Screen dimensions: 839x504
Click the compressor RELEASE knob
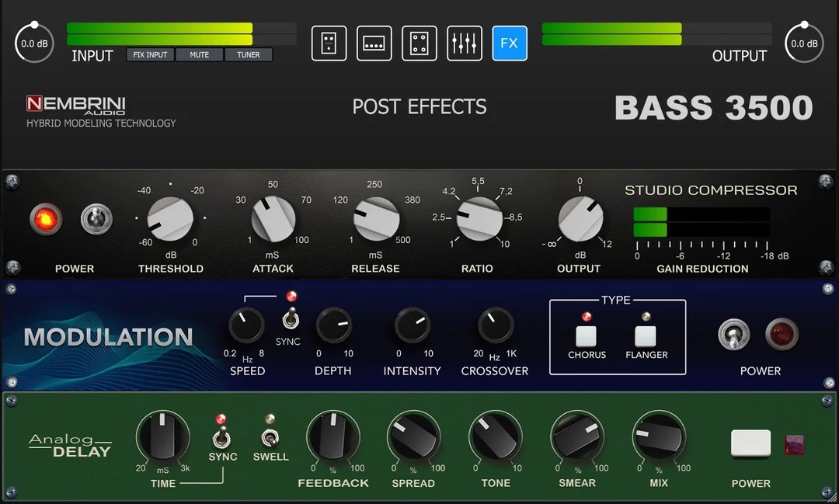376,219
